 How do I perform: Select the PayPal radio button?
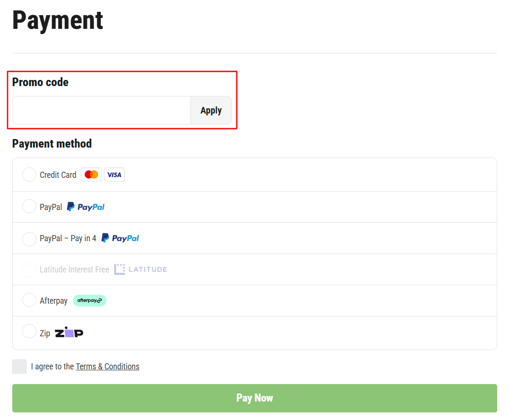click(x=29, y=207)
